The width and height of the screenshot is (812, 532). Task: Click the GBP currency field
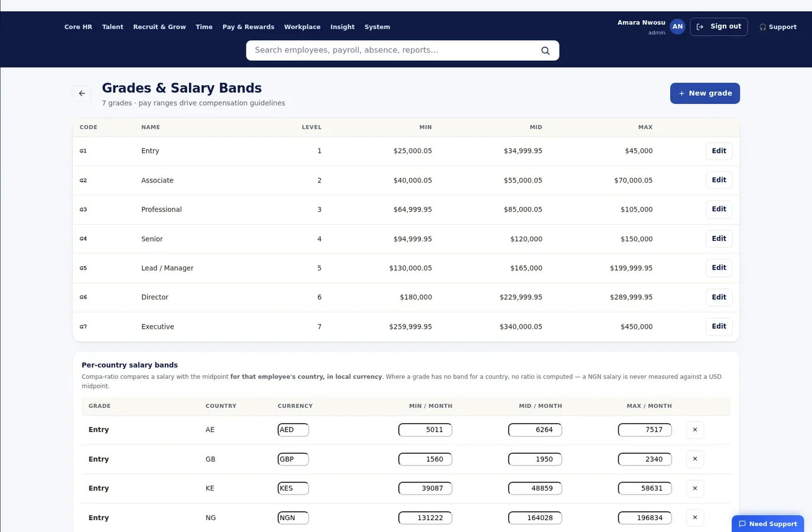pos(293,459)
